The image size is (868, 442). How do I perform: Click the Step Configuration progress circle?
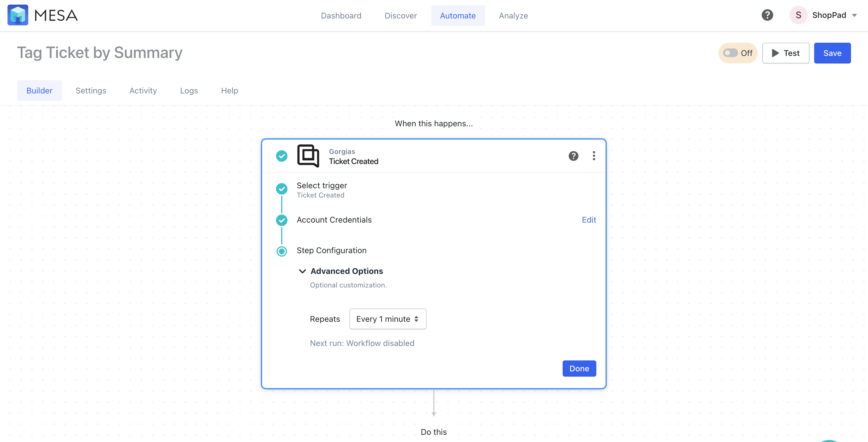(x=282, y=251)
